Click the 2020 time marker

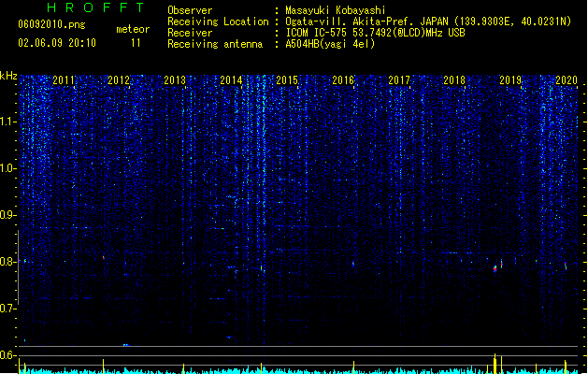[566, 80]
